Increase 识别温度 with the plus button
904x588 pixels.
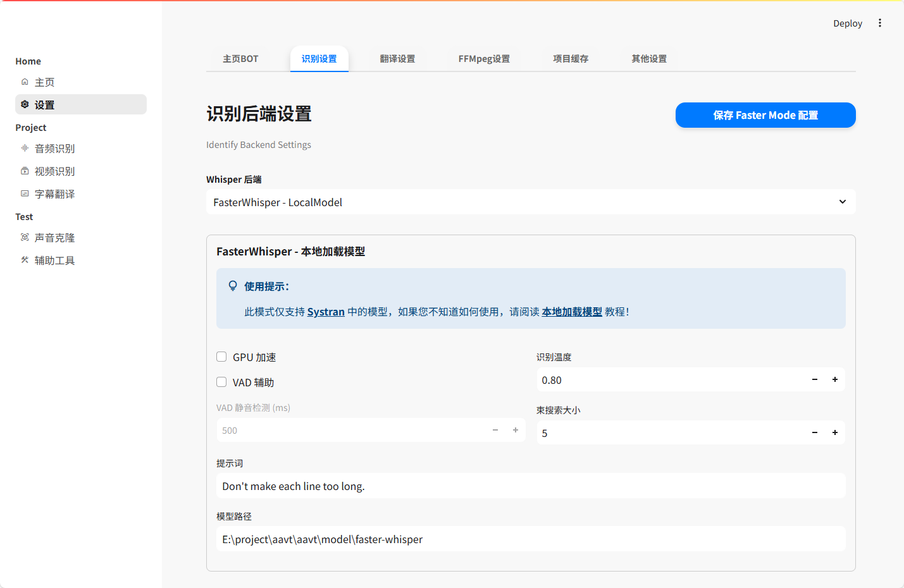coord(834,380)
